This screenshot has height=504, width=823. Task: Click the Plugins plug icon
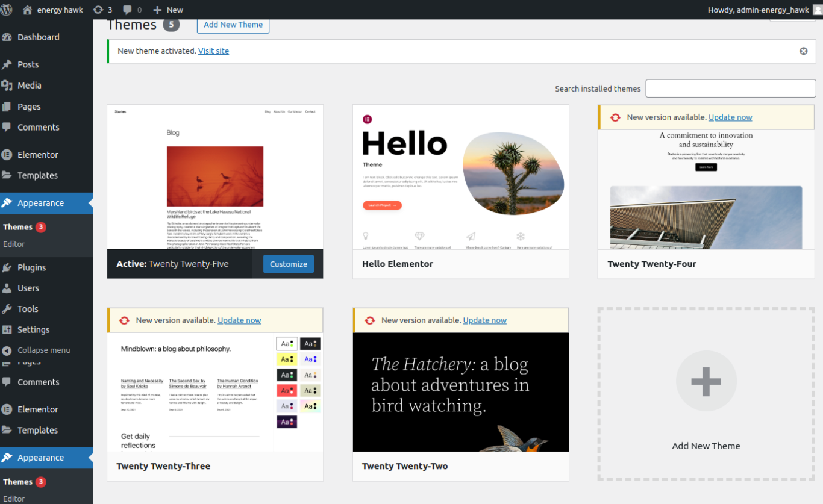[x=7, y=267]
